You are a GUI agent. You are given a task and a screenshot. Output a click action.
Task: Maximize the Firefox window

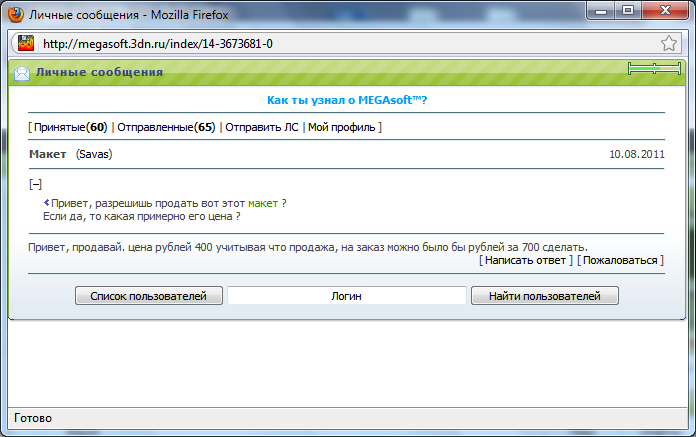[628, 11]
